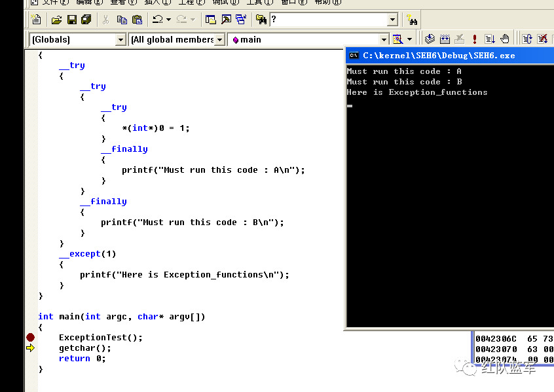Click the Build project icon
Image resolution: width=554 pixels, height=392 pixels.
(x=445, y=39)
